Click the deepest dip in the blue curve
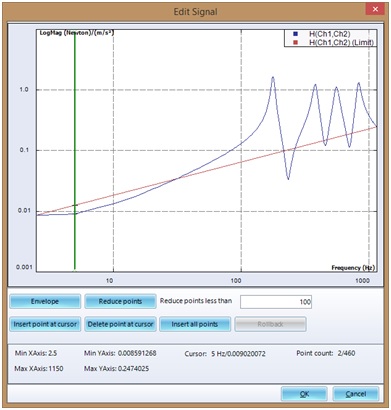 point(288,179)
